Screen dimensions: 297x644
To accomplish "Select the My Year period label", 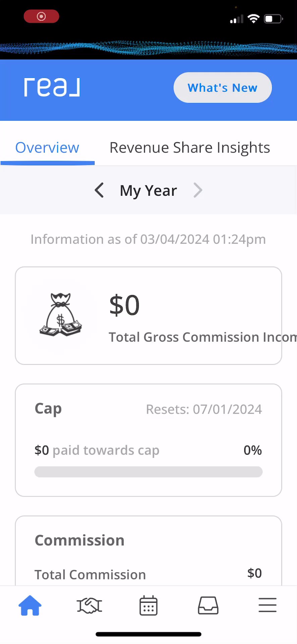I will click(x=148, y=191).
